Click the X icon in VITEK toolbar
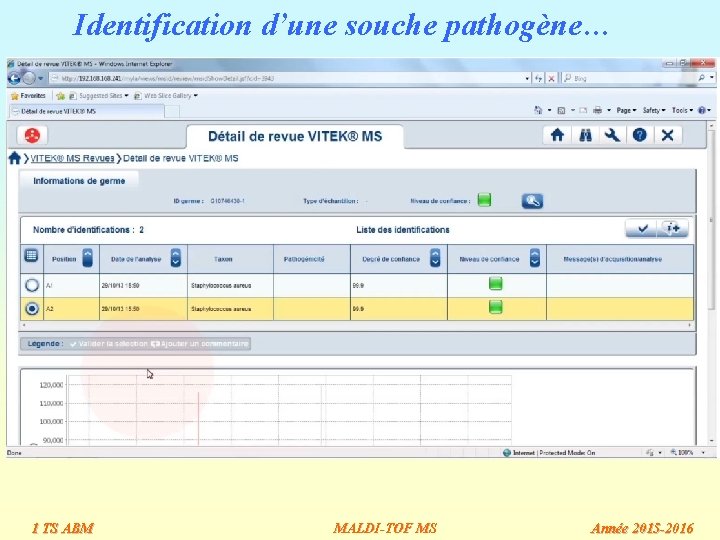This screenshot has height=540, width=720. pyautogui.click(x=667, y=135)
